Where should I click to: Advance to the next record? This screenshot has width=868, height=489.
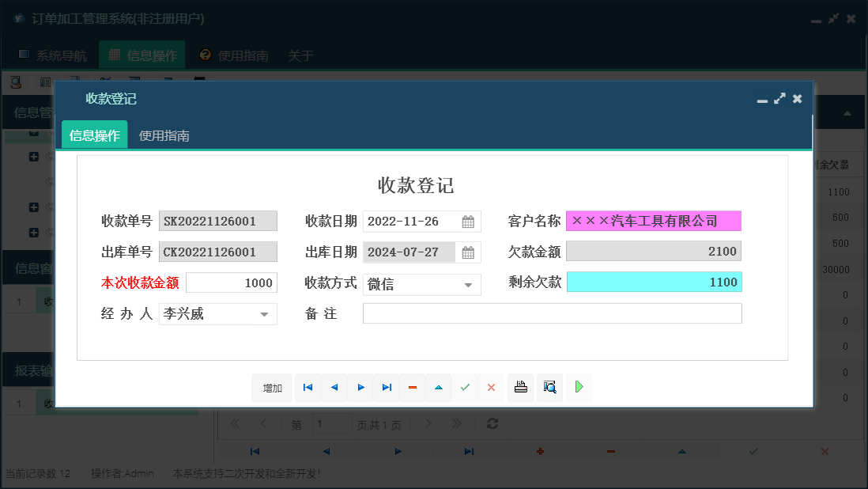(360, 388)
